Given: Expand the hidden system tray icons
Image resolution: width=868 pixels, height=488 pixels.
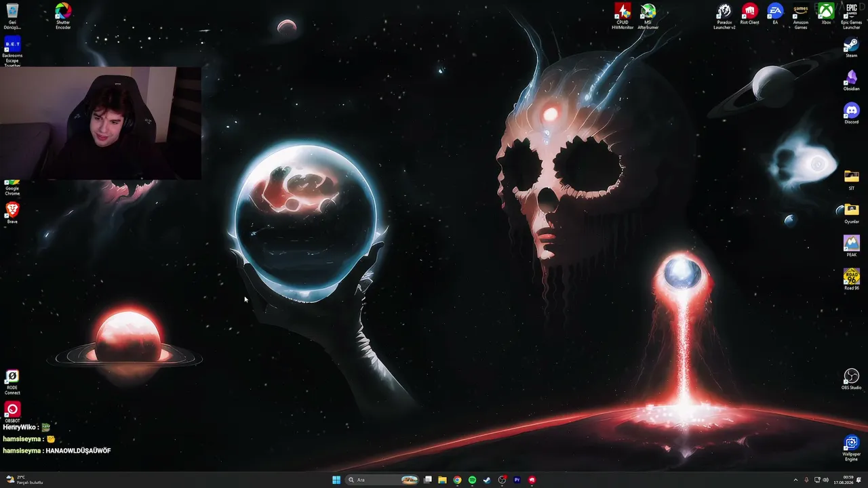Looking at the screenshot, I should click(x=795, y=480).
